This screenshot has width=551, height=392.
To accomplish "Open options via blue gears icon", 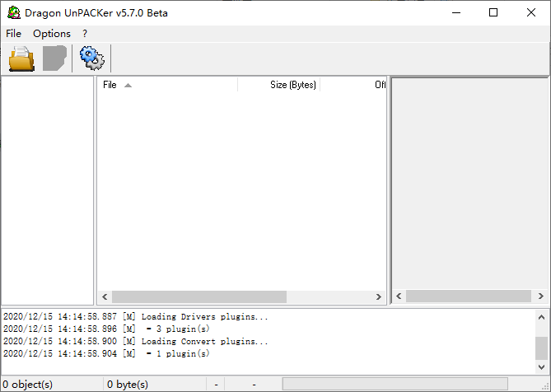I will coord(91,58).
